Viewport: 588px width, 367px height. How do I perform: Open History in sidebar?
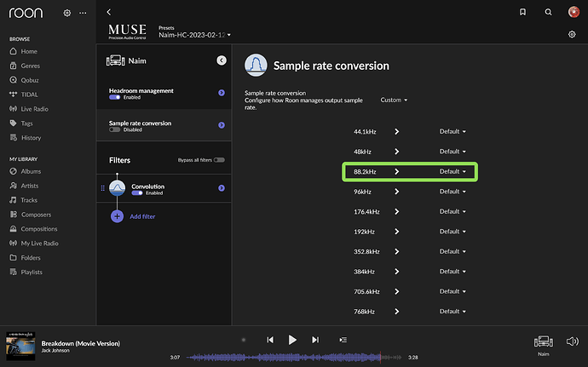tap(25, 138)
